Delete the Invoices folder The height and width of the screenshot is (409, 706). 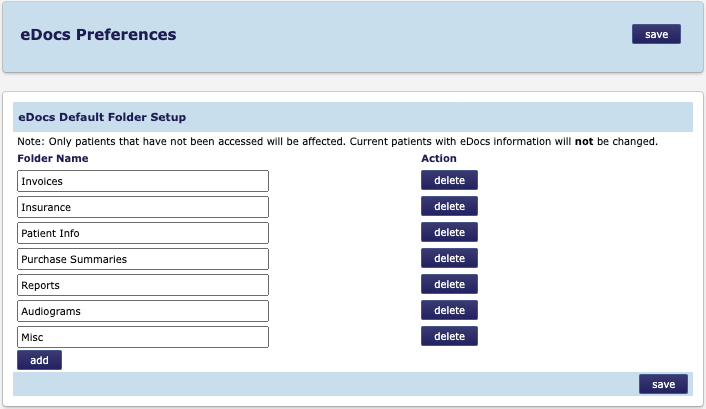click(449, 181)
